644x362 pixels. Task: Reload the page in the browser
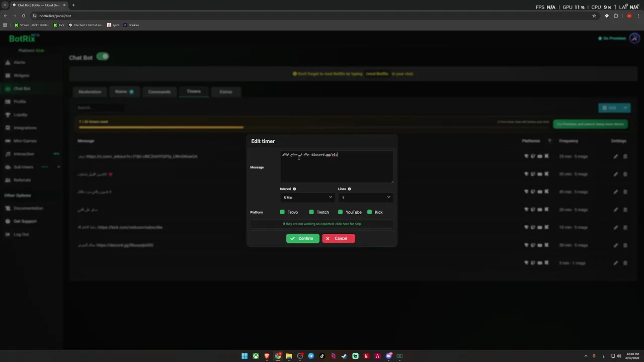tap(23, 16)
